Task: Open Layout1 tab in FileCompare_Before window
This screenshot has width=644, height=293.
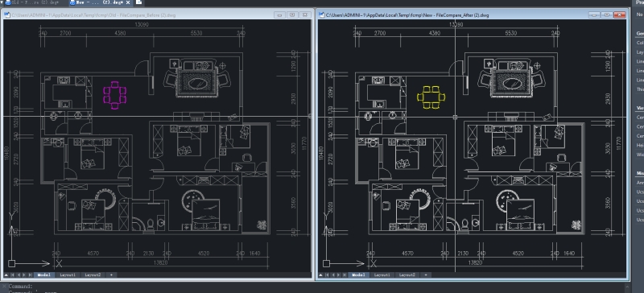Action: [x=68, y=275]
